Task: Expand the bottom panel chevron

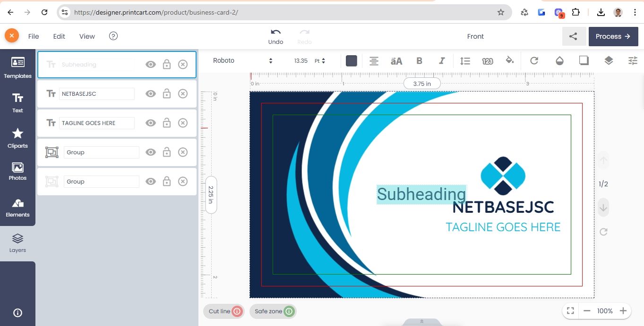Action: click(421, 322)
